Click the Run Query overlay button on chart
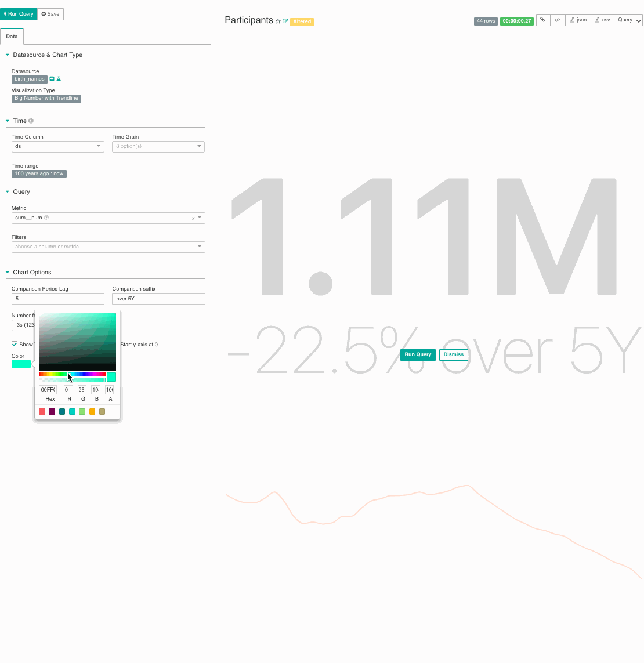644x663 pixels. (418, 355)
